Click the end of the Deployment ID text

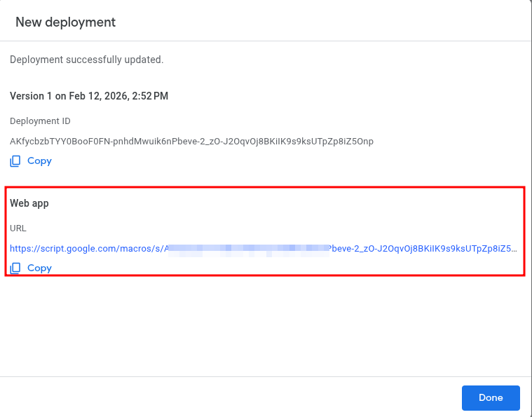pyautogui.click(x=361, y=142)
